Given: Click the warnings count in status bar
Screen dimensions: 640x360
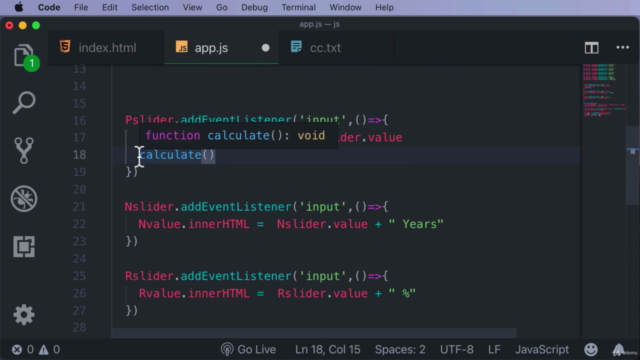Looking at the screenshot, I should (x=49, y=350).
